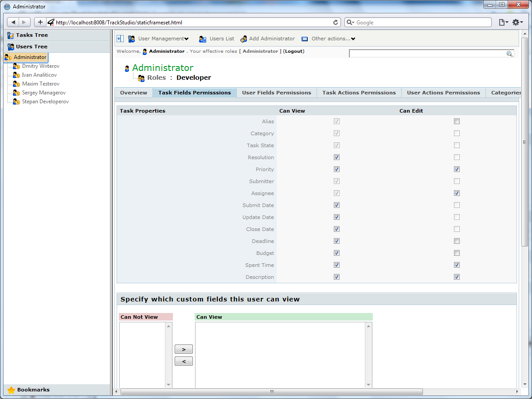
Task: Enable Can Edit for Deadline
Action: pyautogui.click(x=457, y=241)
